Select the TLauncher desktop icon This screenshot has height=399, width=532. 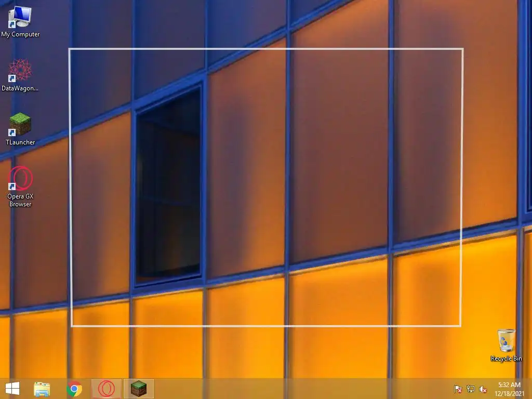(20, 129)
